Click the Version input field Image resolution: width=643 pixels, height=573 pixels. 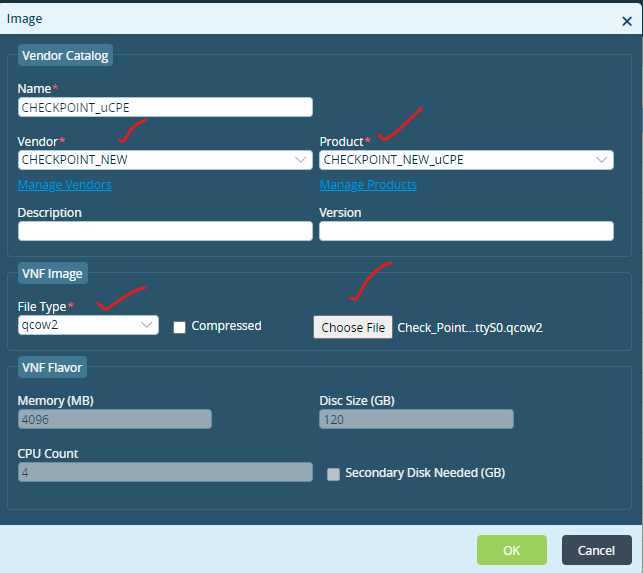(x=466, y=231)
